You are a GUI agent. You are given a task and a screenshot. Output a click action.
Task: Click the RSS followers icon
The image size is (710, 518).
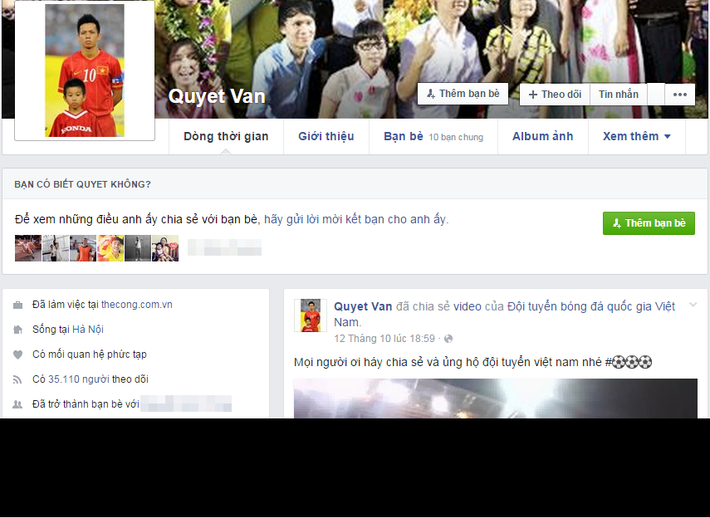coord(18,379)
